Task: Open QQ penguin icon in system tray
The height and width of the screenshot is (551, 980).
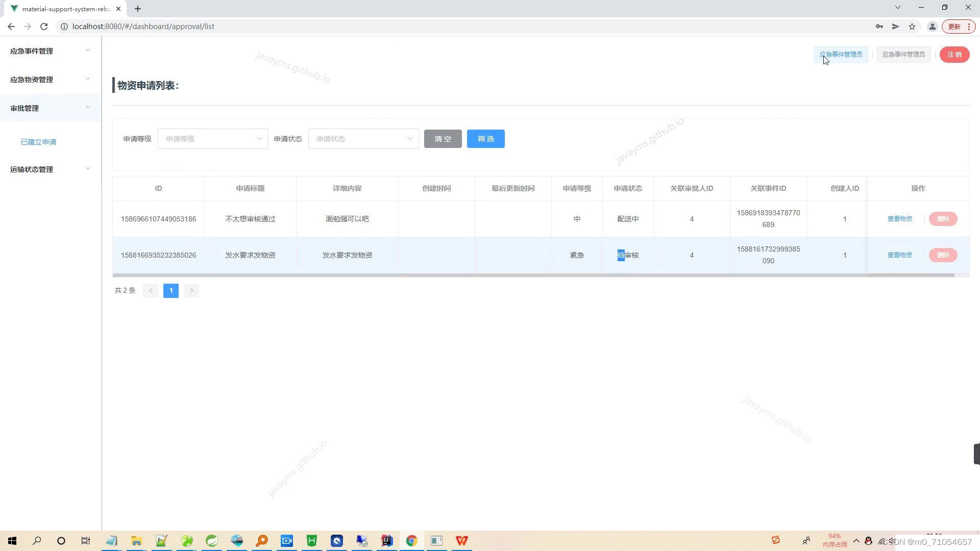Action: [868, 541]
